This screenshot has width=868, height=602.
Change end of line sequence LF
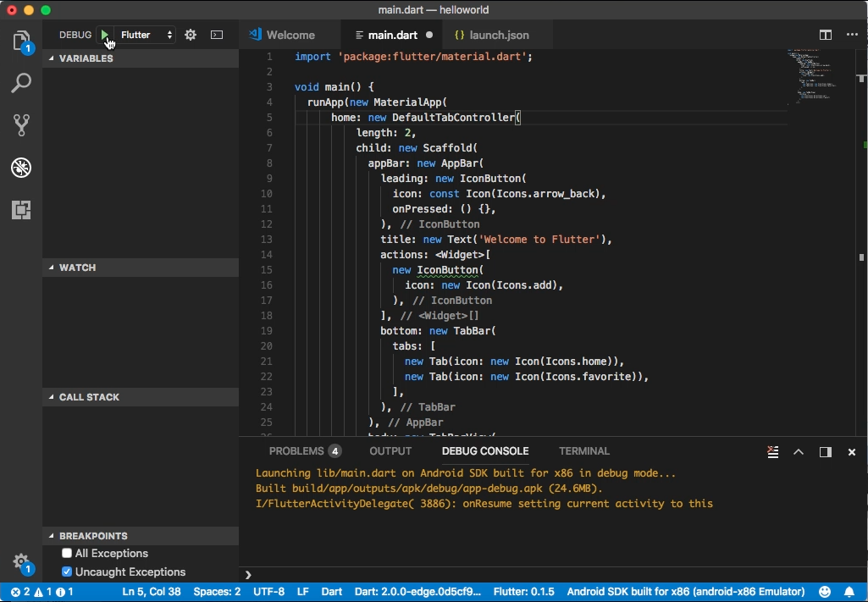coord(303,592)
